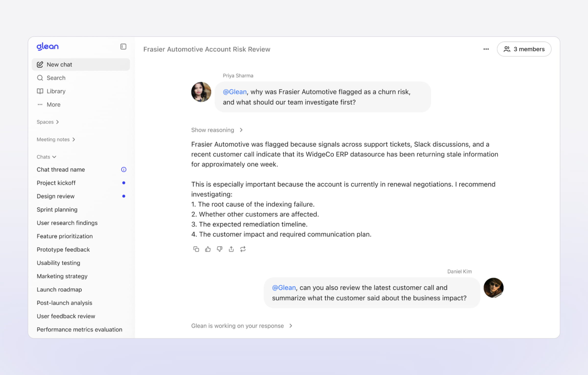Open the three-dot options menu in header
The image size is (588, 375).
point(486,49)
